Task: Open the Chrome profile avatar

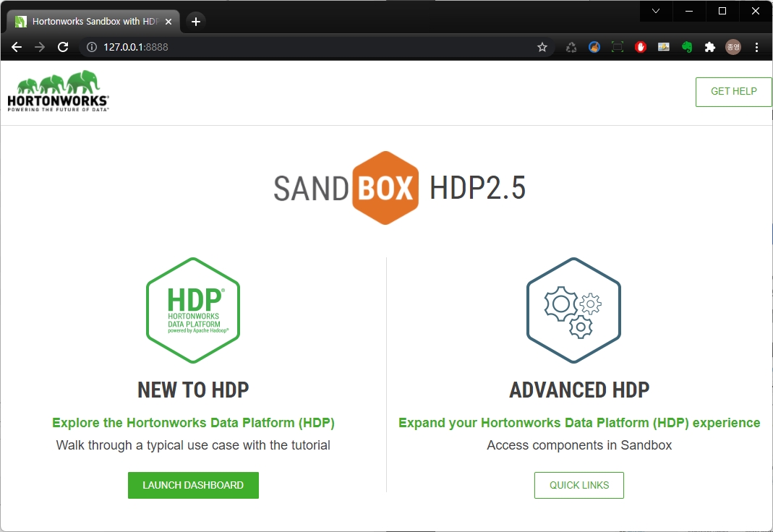Action: pyautogui.click(x=733, y=47)
